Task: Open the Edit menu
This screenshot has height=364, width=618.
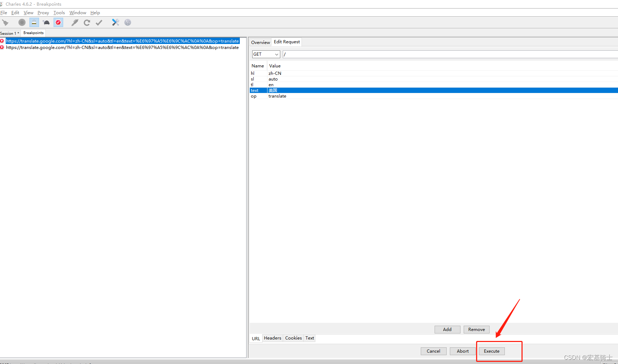Action: click(15, 13)
